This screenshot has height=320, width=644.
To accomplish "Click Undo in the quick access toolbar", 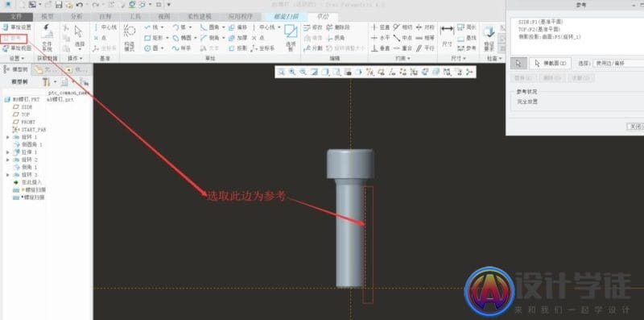I will (x=80, y=5).
